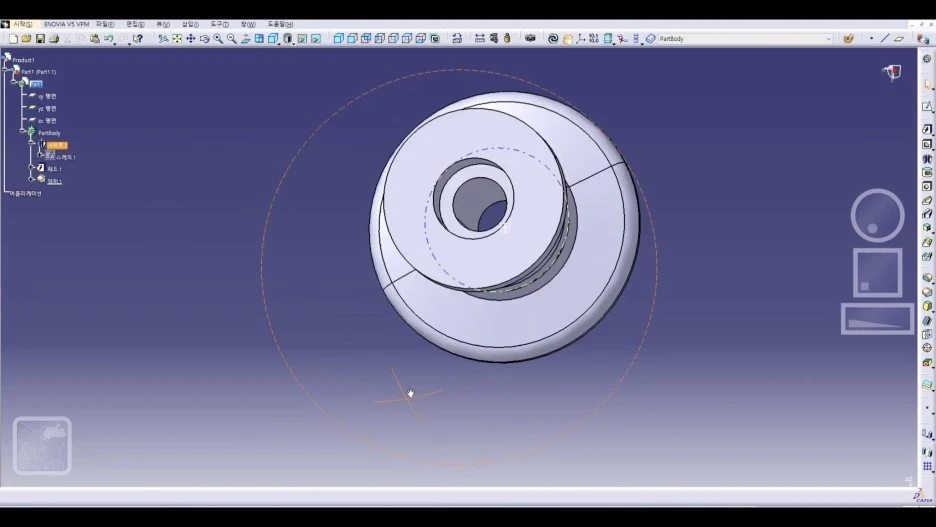
Task: Open the PartBody current body combo box
Action: coord(744,39)
